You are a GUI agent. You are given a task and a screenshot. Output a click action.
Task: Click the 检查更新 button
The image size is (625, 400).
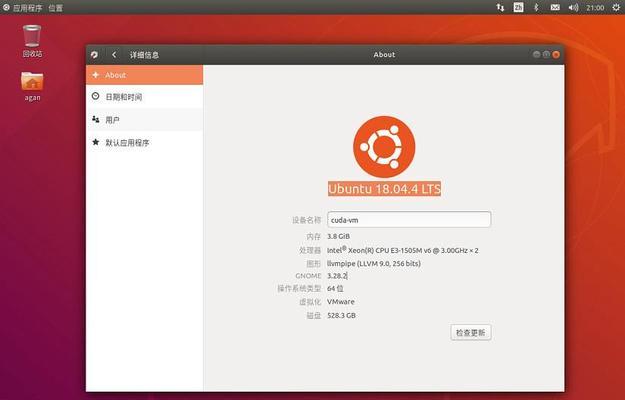(471, 333)
